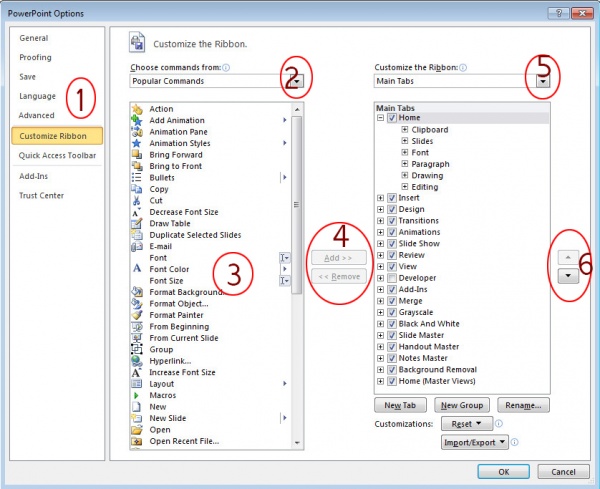
Task: Expand the Insert tab node
Action: point(380,198)
